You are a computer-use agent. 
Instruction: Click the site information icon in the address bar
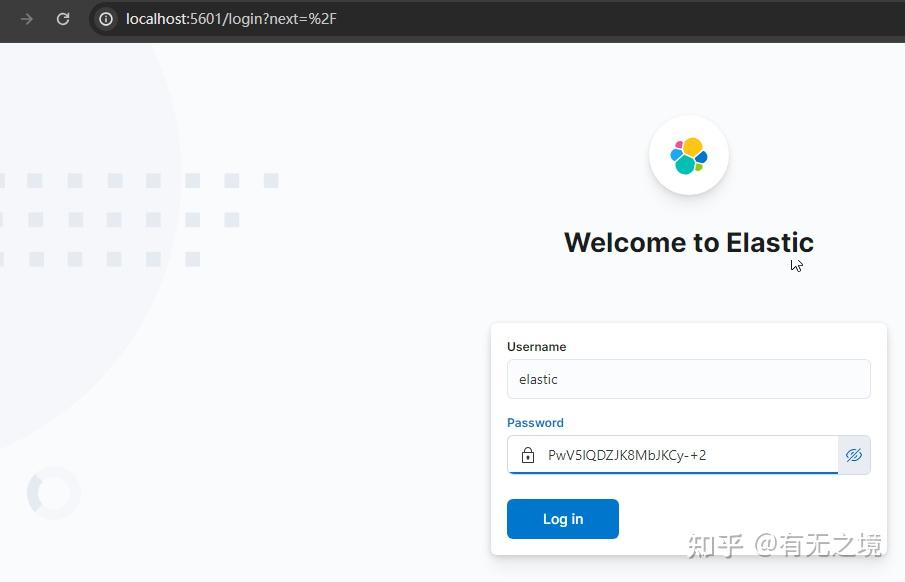click(x=105, y=19)
